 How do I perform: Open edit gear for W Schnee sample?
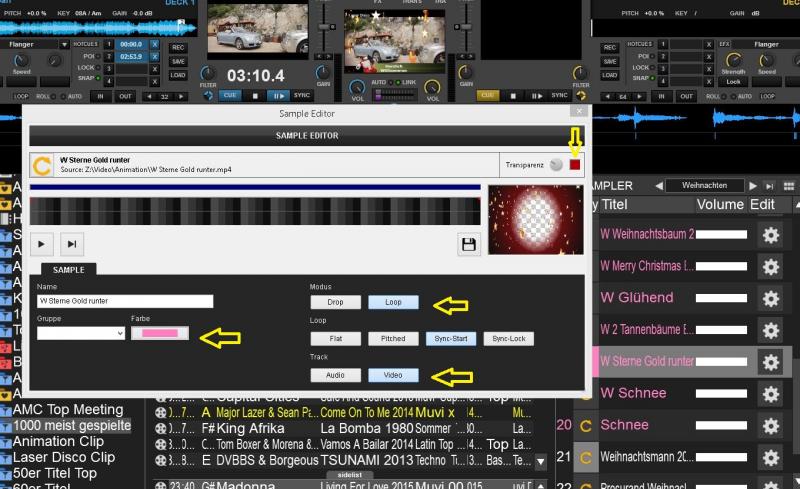point(770,393)
